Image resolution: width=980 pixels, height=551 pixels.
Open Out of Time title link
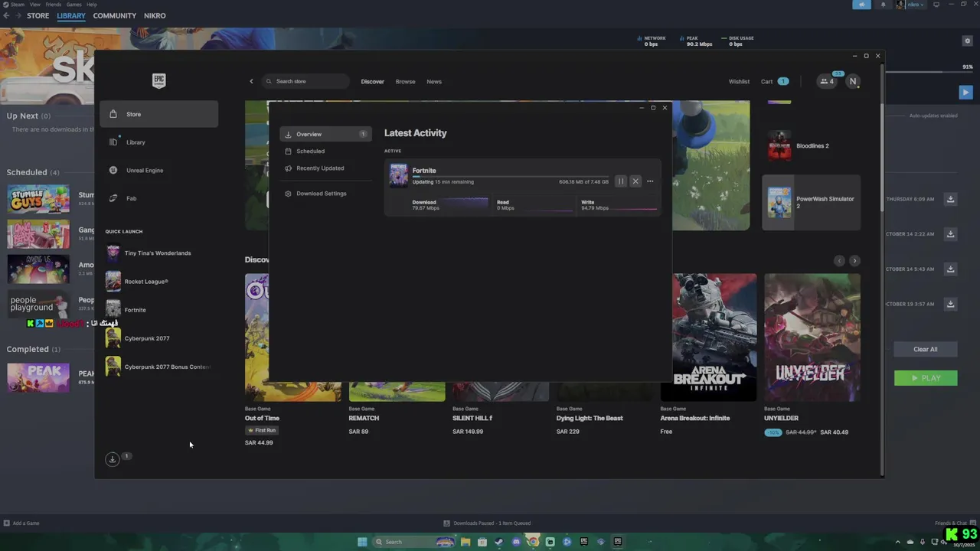tap(262, 418)
